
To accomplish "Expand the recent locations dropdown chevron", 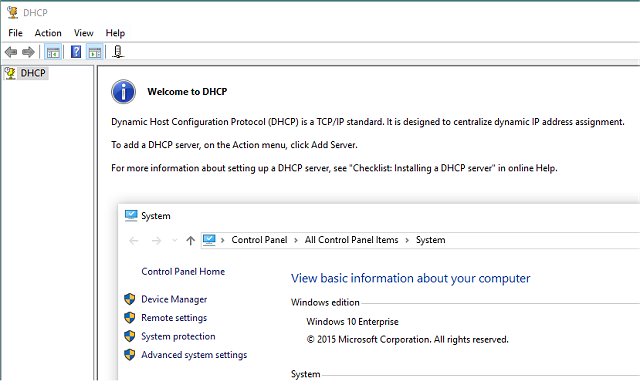I will [x=175, y=240].
